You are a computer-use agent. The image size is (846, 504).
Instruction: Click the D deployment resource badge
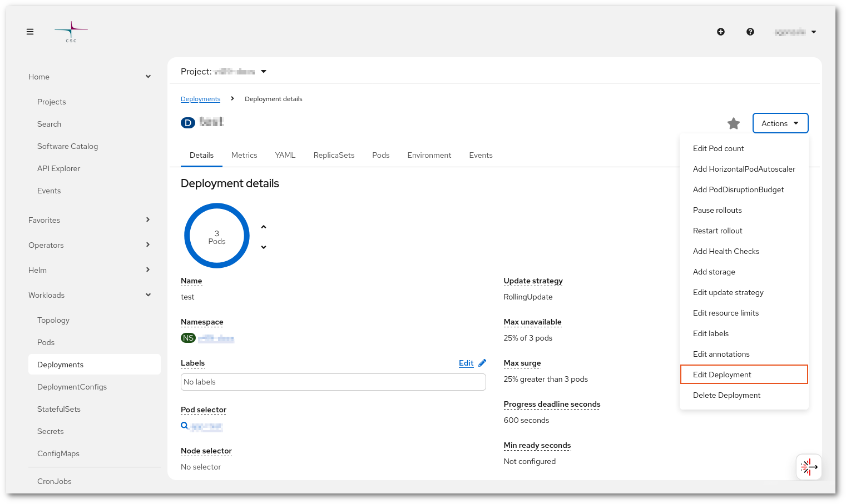pyautogui.click(x=187, y=122)
